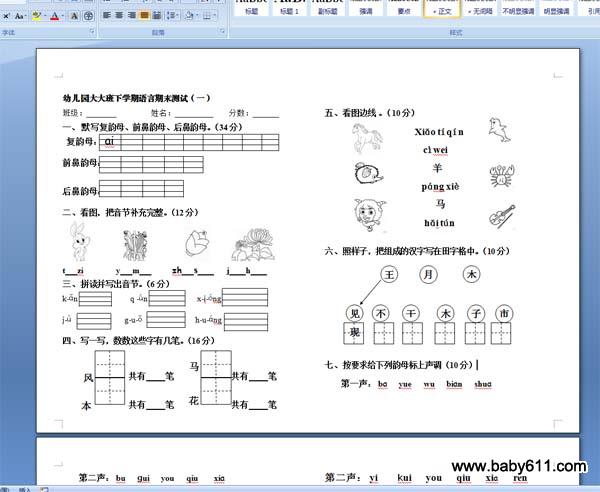Screen dimensions: 600x492
Task: Toggle the highlighted justify alignment
Action: coord(144,15)
